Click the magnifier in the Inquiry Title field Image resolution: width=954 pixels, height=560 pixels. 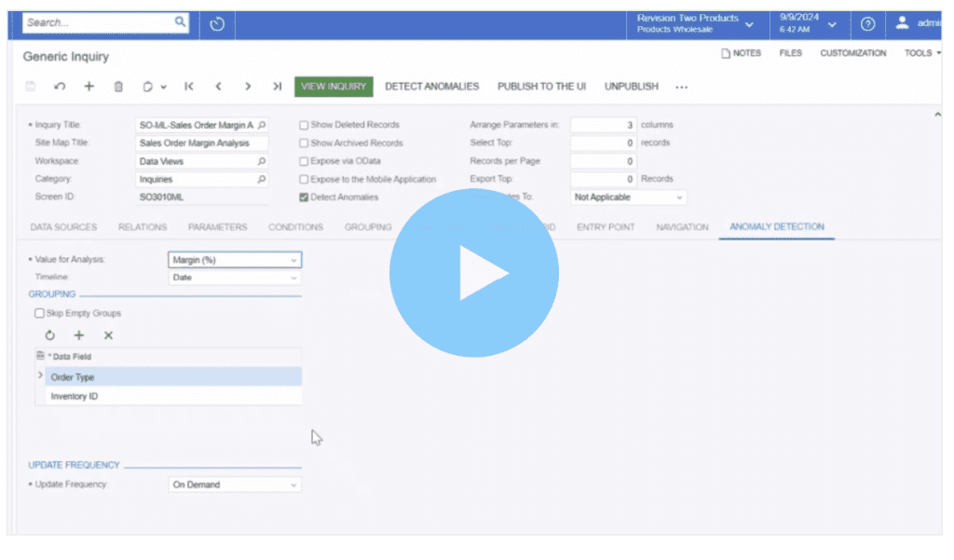coord(261,125)
